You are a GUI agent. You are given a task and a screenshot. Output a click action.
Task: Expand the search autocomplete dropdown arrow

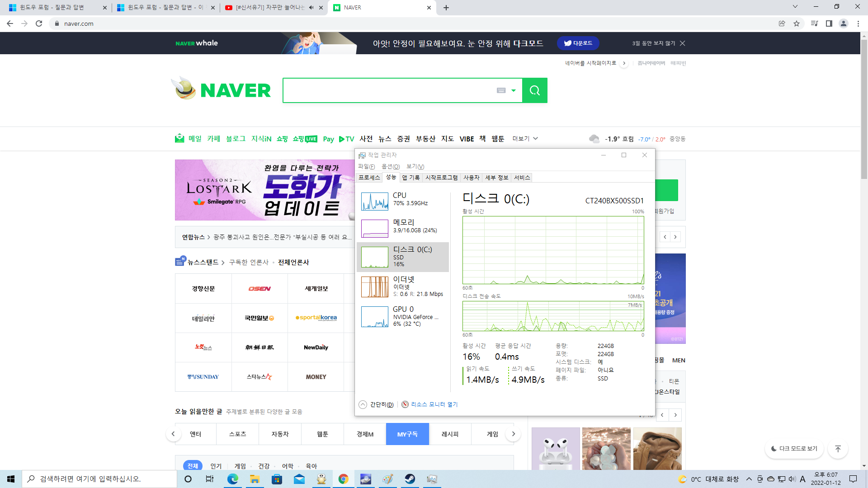pos(514,90)
